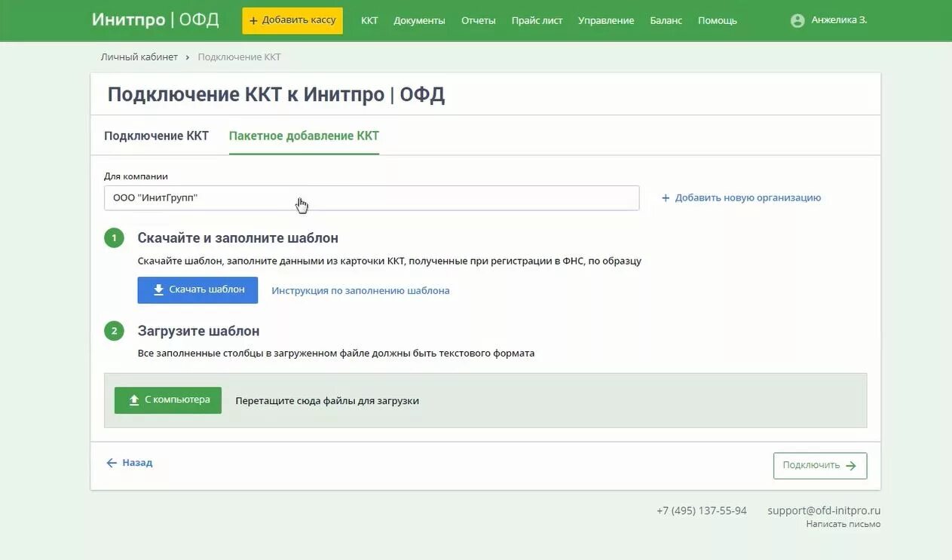This screenshot has height=560, width=952.
Task: Click the download icon on Скачать шаблон
Action: point(158,289)
